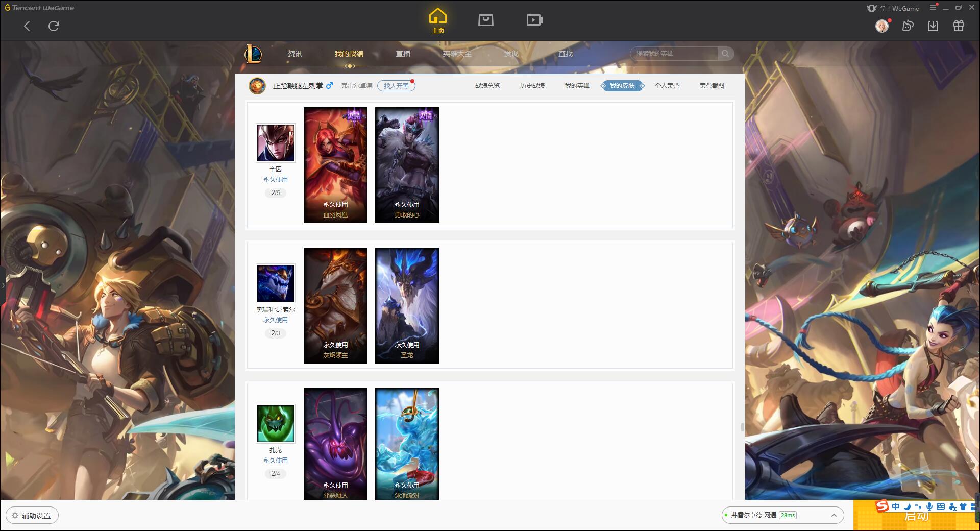Viewport: 980px width, 531px height.
Task: Click the gear icon in 辅助设置
Action: [15, 516]
